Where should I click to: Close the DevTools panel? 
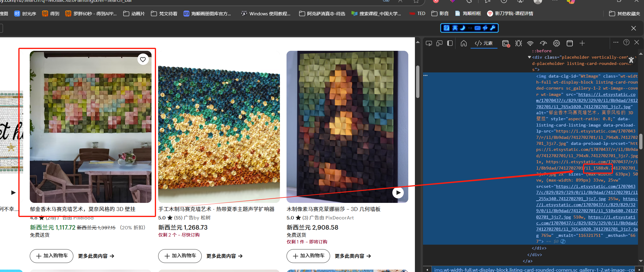click(x=636, y=42)
